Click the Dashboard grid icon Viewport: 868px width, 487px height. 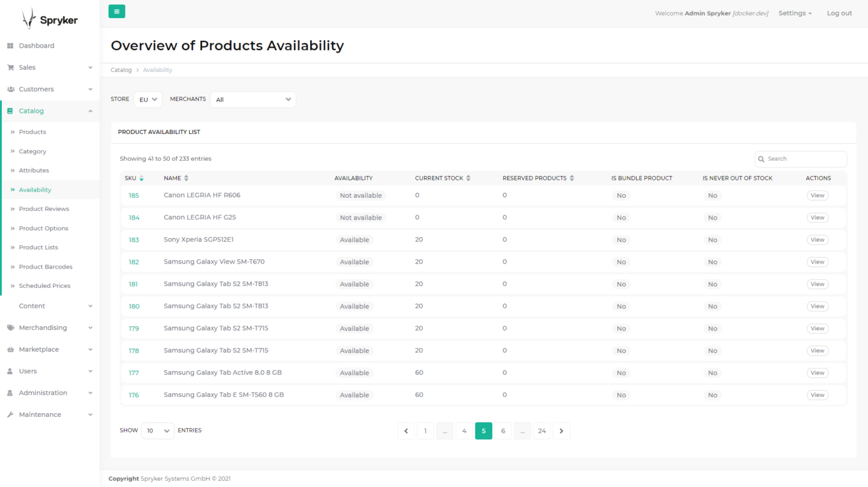pyautogui.click(x=10, y=46)
